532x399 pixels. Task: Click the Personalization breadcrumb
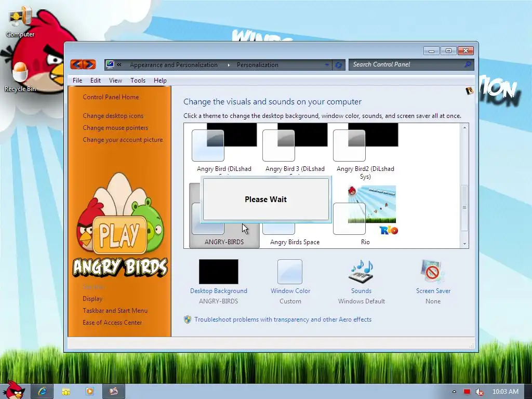(x=258, y=65)
